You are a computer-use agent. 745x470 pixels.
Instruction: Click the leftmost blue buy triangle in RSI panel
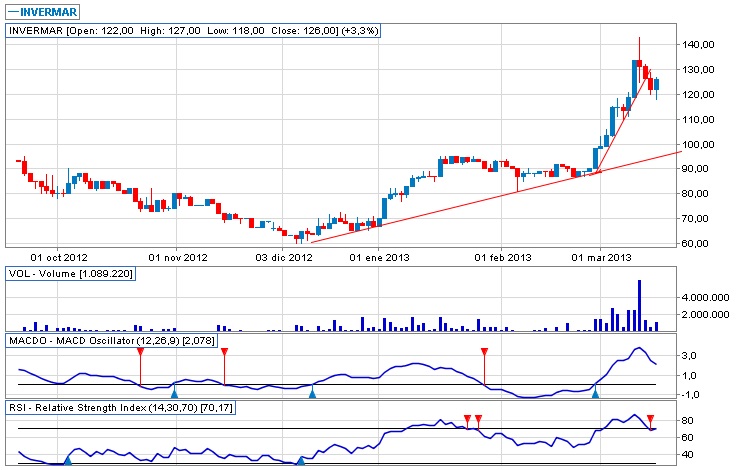click(68, 459)
